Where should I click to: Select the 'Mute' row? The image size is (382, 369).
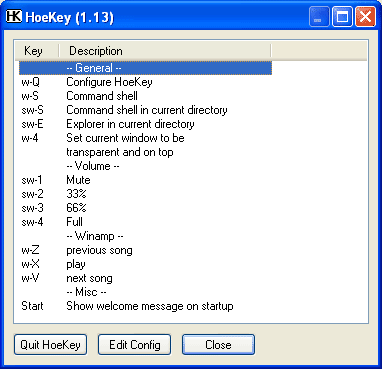pyautogui.click(x=146, y=180)
